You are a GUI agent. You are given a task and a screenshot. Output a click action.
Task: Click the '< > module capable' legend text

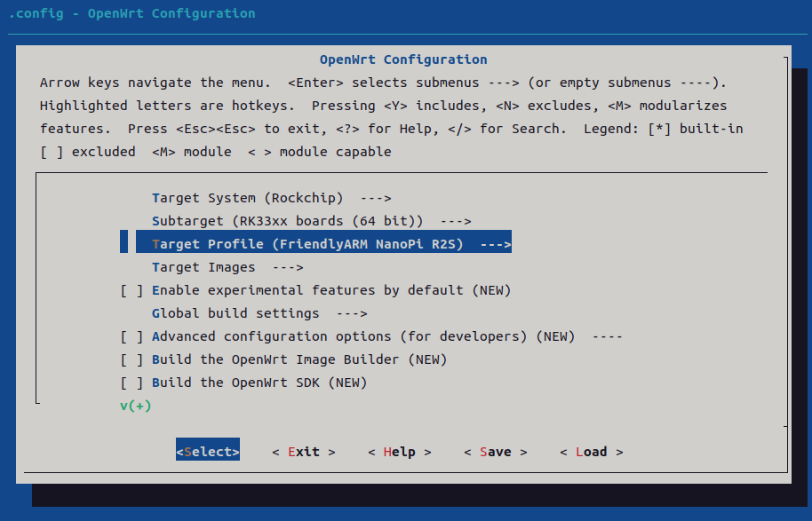click(320, 152)
